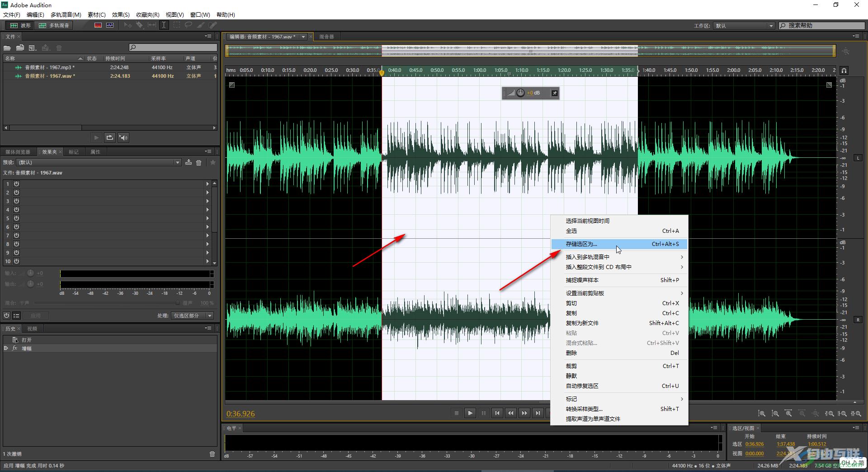This screenshot has height=472, width=868.
Task: Expand the 增幅 history item
Action: (x=6, y=348)
